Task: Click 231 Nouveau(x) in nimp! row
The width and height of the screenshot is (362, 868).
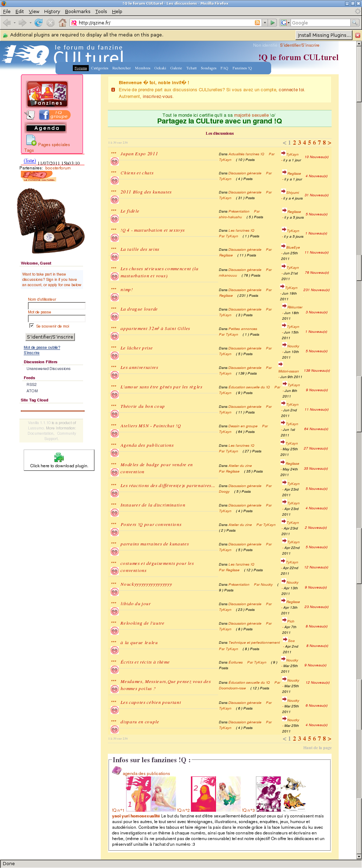Action: click(316, 290)
